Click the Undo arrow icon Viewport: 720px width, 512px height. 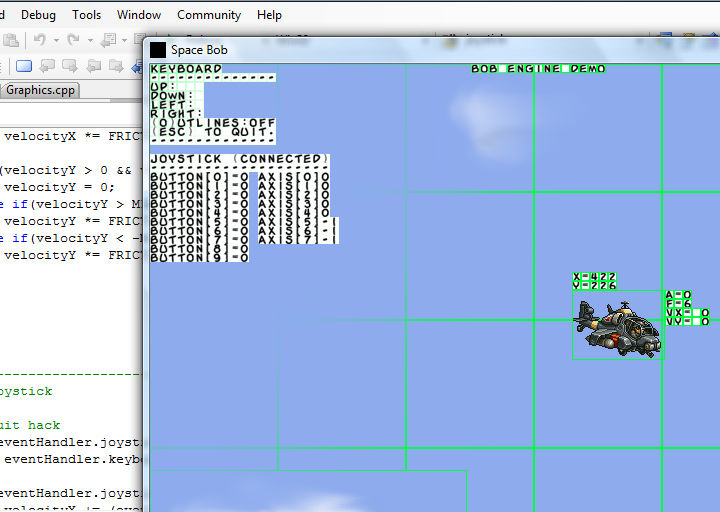pyautogui.click(x=39, y=40)
